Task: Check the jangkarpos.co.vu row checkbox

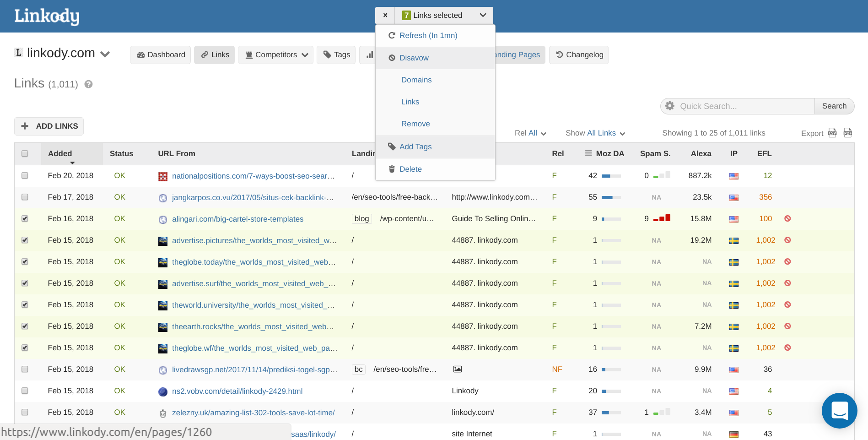Action: (x=25, y=197)
